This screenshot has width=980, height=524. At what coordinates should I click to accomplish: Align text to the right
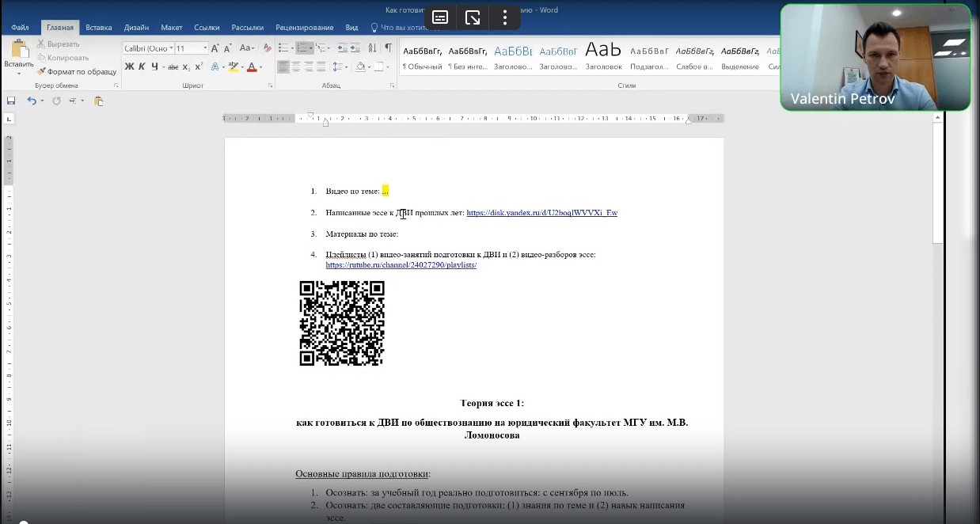309,67
